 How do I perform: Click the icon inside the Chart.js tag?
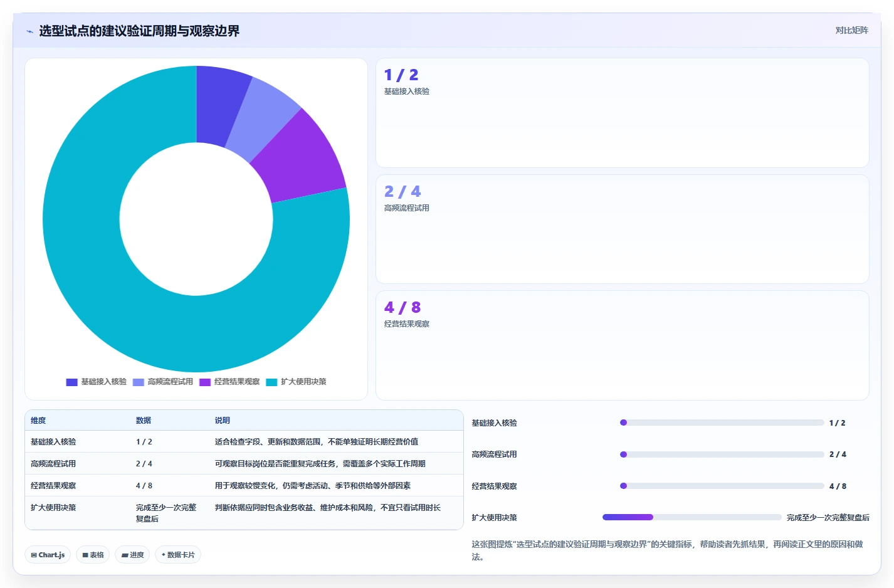click(34, 555)
